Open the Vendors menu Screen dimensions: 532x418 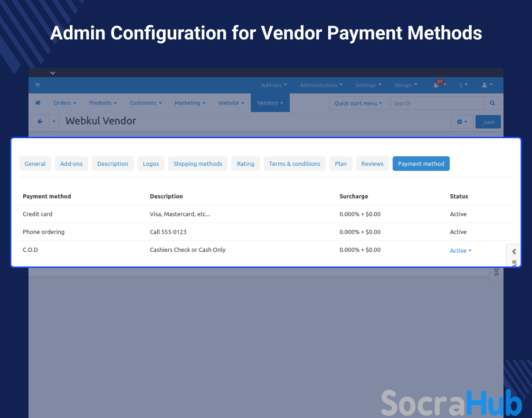tap(270, 103)
